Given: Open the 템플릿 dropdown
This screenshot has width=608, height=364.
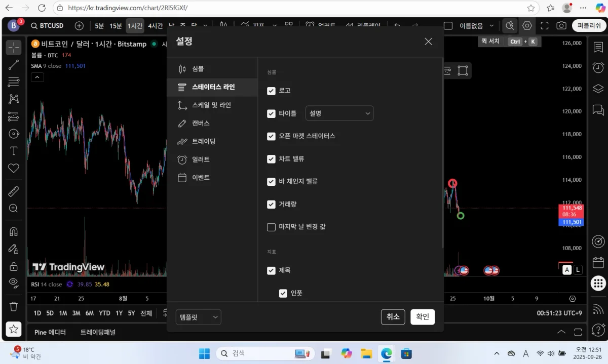Looking at the screenshot, I should pos(198,316).
